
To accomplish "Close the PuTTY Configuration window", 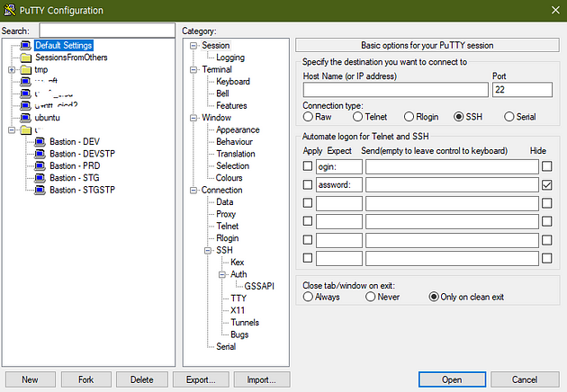I will pyautogui.click(x=555, y=10).
